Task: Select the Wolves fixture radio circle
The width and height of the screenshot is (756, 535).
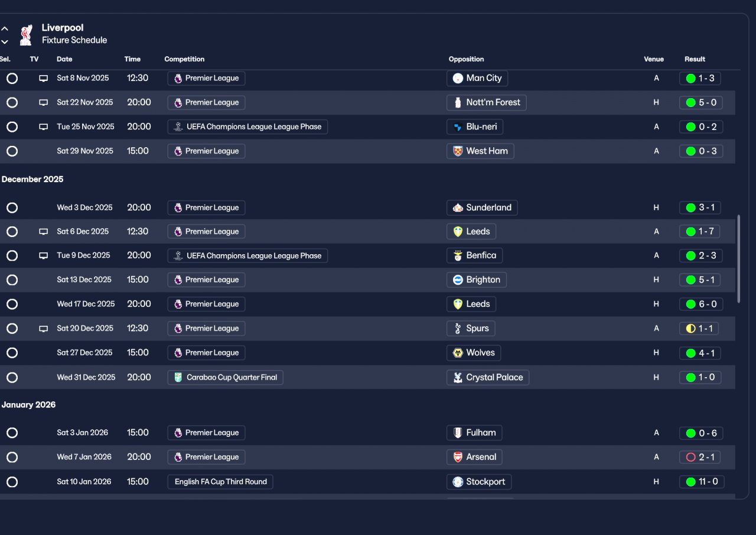Action: coord(12,353)
